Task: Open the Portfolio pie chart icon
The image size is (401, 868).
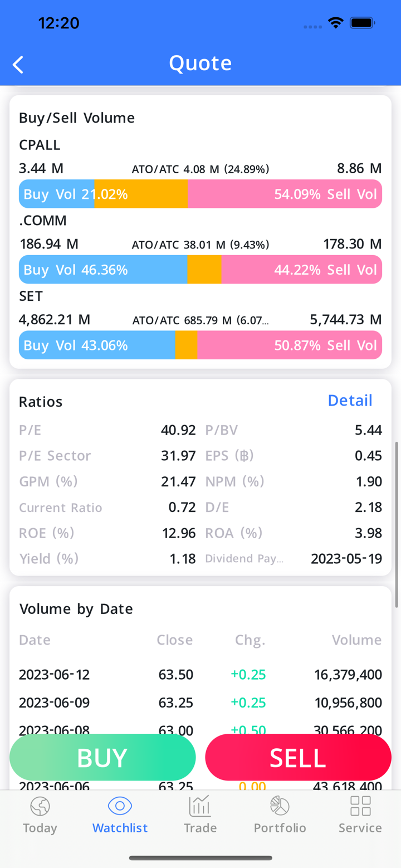Action: point(280,806)
